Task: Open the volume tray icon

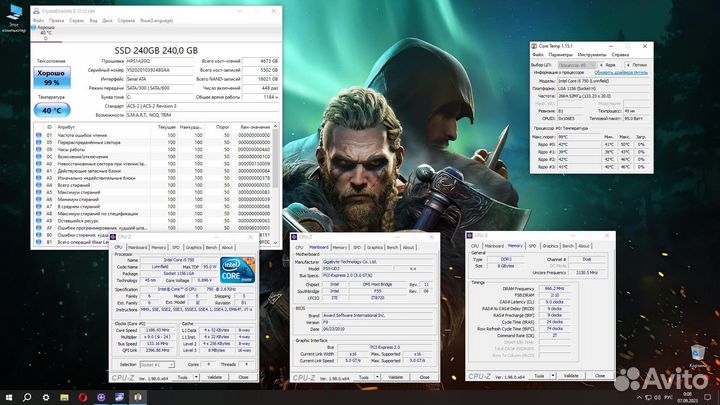Action: 657,397
